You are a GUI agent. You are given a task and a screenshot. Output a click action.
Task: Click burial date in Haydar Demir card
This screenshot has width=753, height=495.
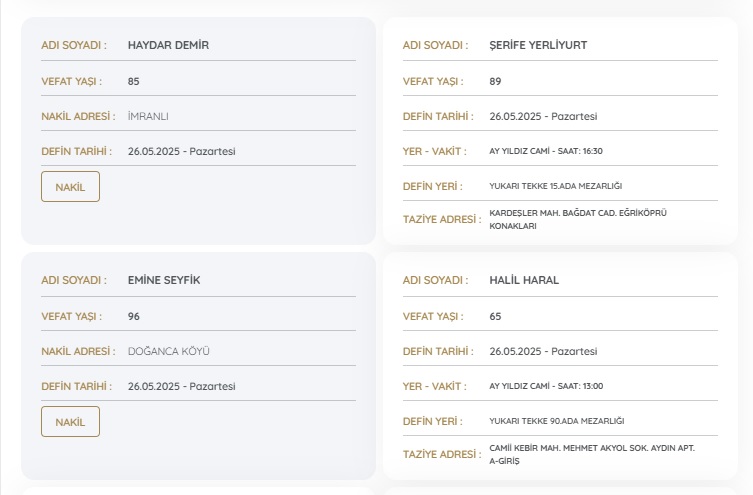182,151
